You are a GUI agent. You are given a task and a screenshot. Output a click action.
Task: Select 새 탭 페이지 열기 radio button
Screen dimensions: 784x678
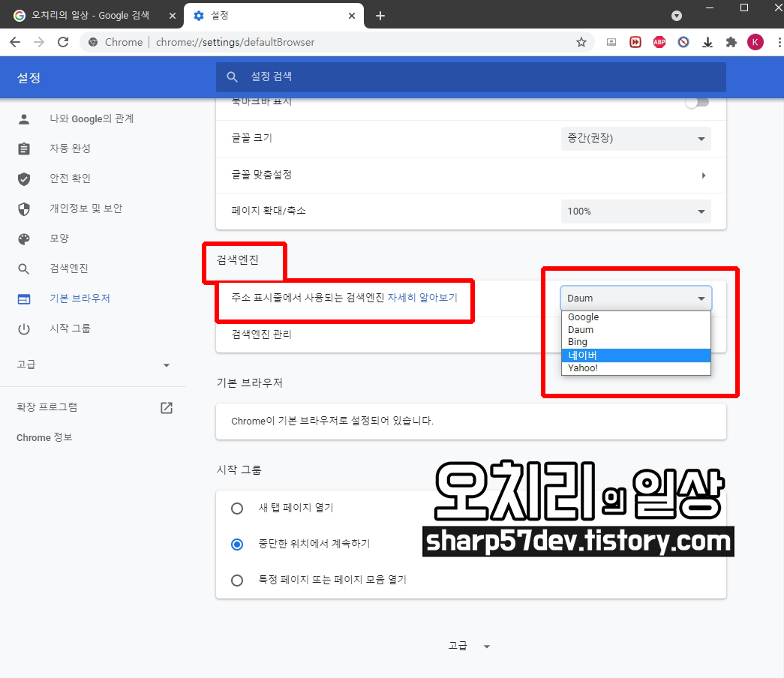[237, 508]
